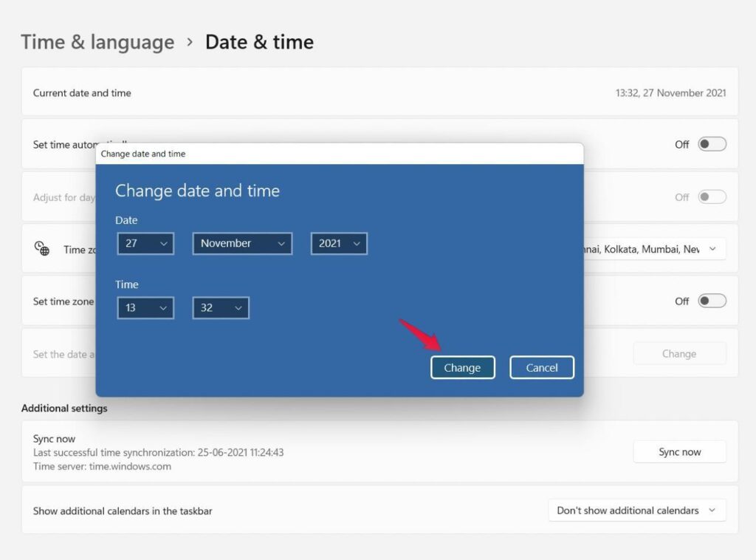
Task: Enable Set time zone automatically
Action: pos(711,301)
